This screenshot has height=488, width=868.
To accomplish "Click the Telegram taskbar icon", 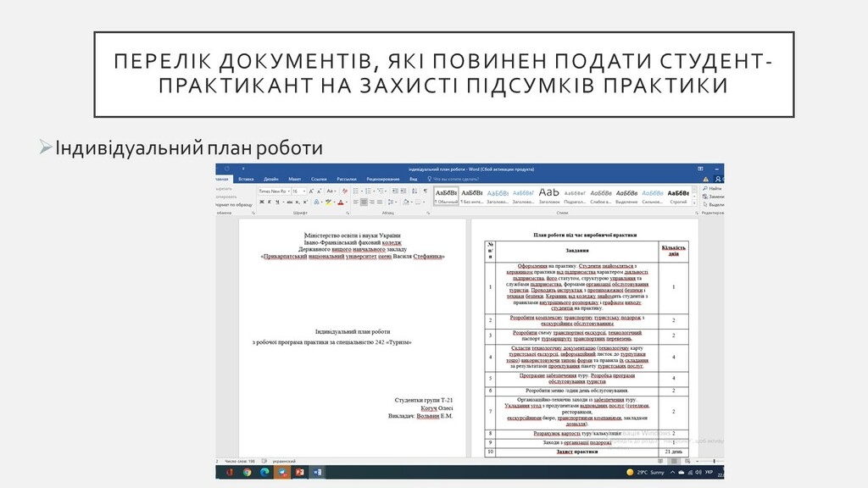I will pyautogui.click(x=281, y=472).
